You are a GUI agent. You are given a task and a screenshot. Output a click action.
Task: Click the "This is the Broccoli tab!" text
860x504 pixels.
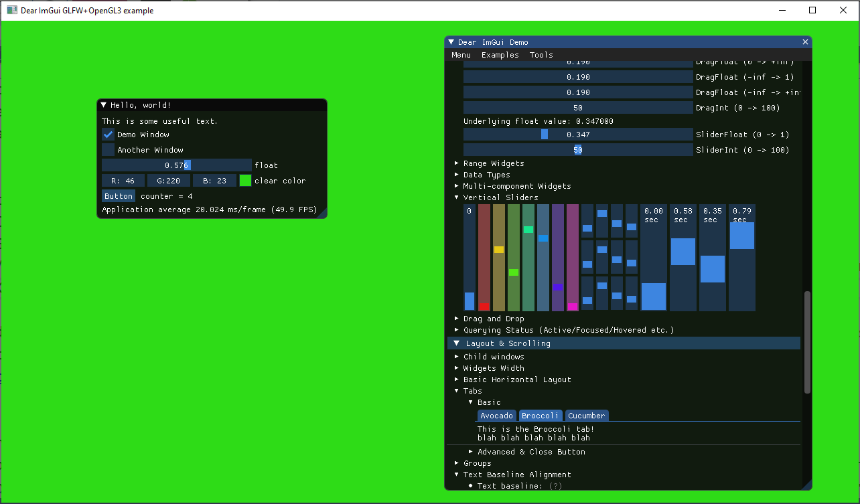click(x=536, y=429)
